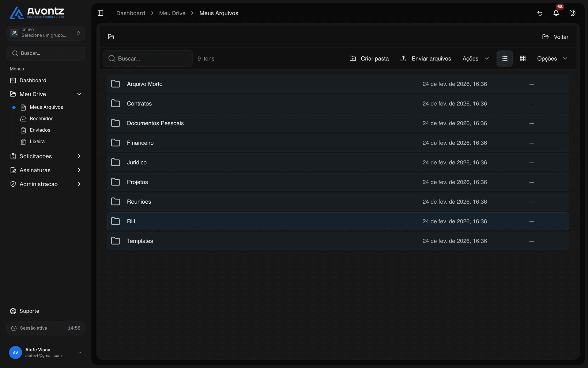Screen dimensions: 588x368
Task: Click the open folder icon above search
Action: [111, 37]
